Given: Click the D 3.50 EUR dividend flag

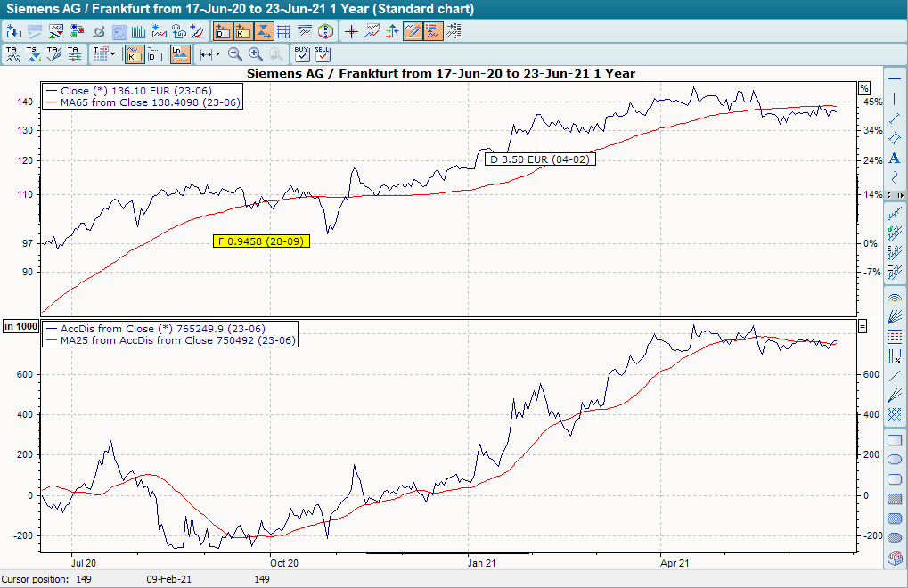Looking at the screenshot, I should [540, 159].
